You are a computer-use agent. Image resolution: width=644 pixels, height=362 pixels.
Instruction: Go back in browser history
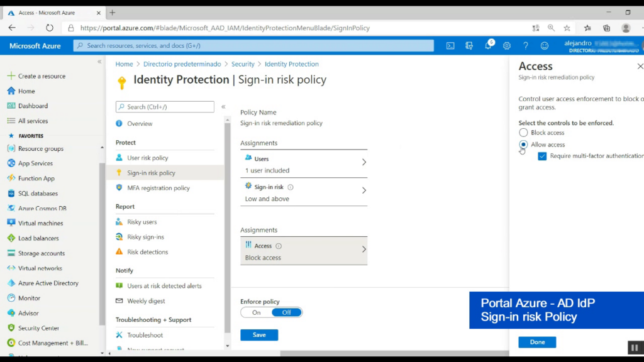coord(12,28)
